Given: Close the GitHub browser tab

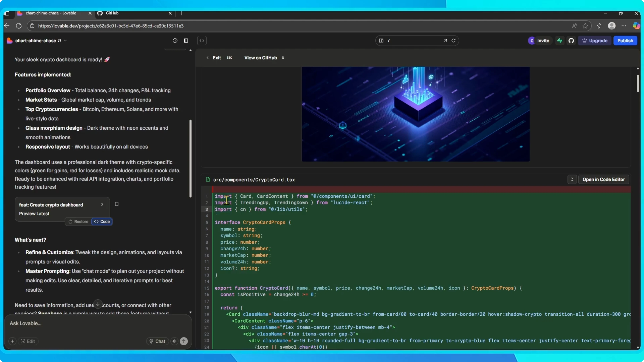Looking at the screenshot, I should pyautogui.click(x=170, y=13).
